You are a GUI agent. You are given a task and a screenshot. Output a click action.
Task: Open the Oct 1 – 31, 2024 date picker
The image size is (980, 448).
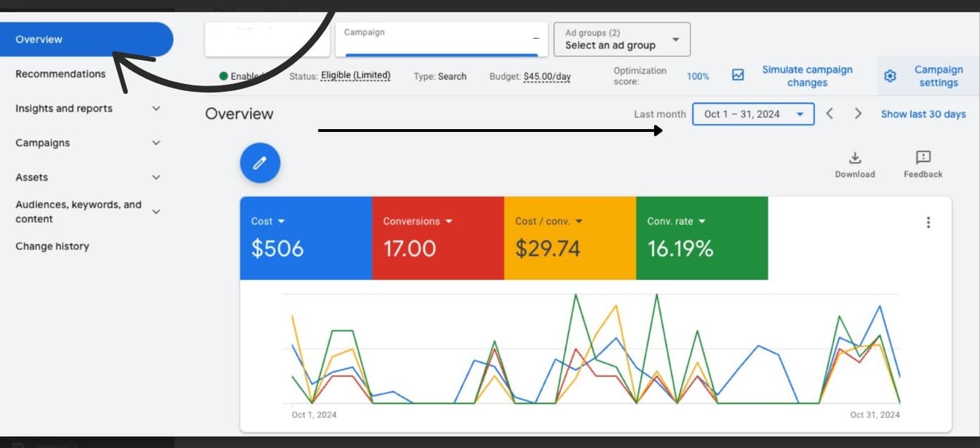(754, 114)
